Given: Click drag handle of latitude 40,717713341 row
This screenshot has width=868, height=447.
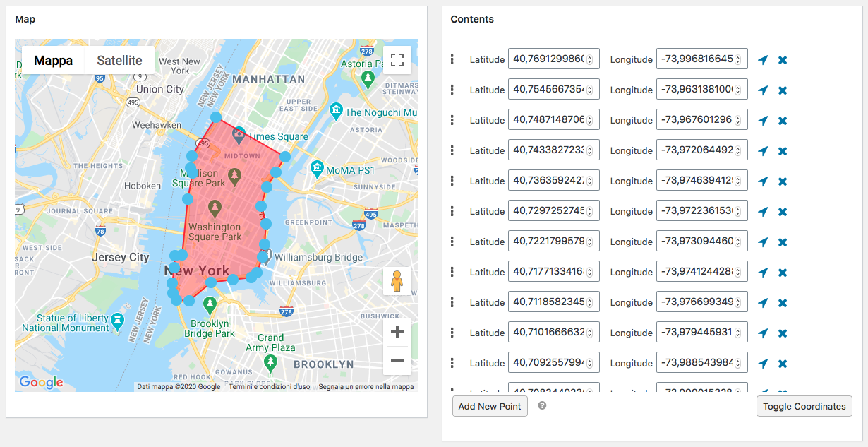Looking at the screenshot, I should pos(452,272).
